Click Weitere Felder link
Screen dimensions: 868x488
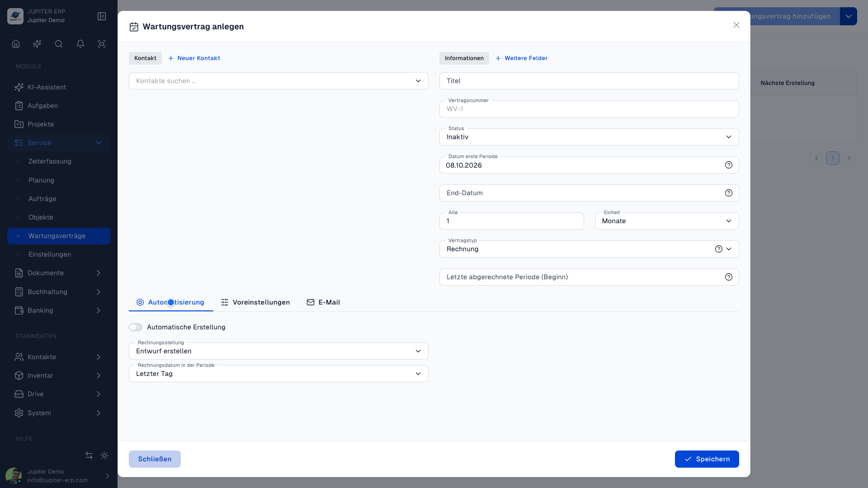point(521,58)
